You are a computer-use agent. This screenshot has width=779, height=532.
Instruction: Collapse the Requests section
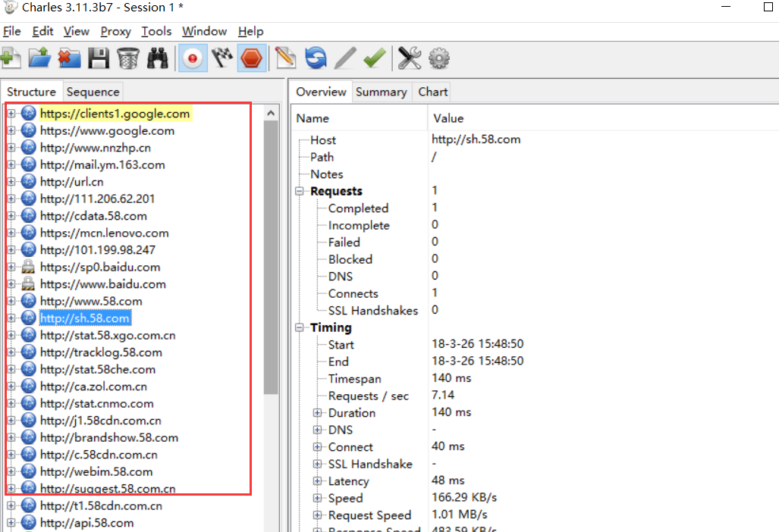[299, 191]
